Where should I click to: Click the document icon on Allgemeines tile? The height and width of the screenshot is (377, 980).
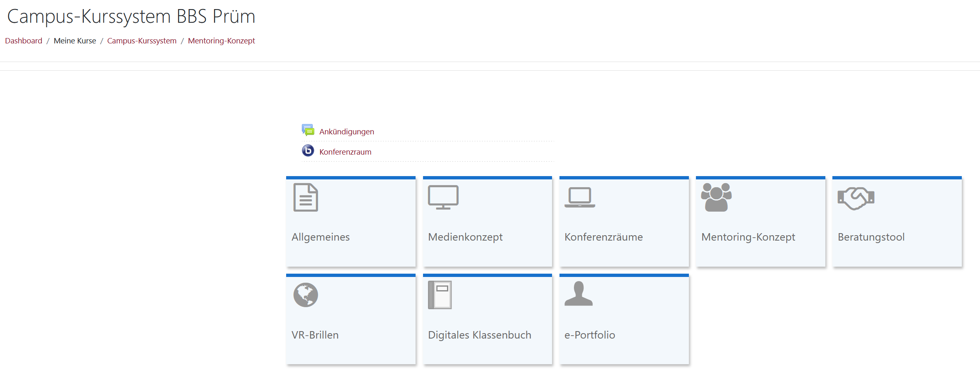[x=306, y=197]
